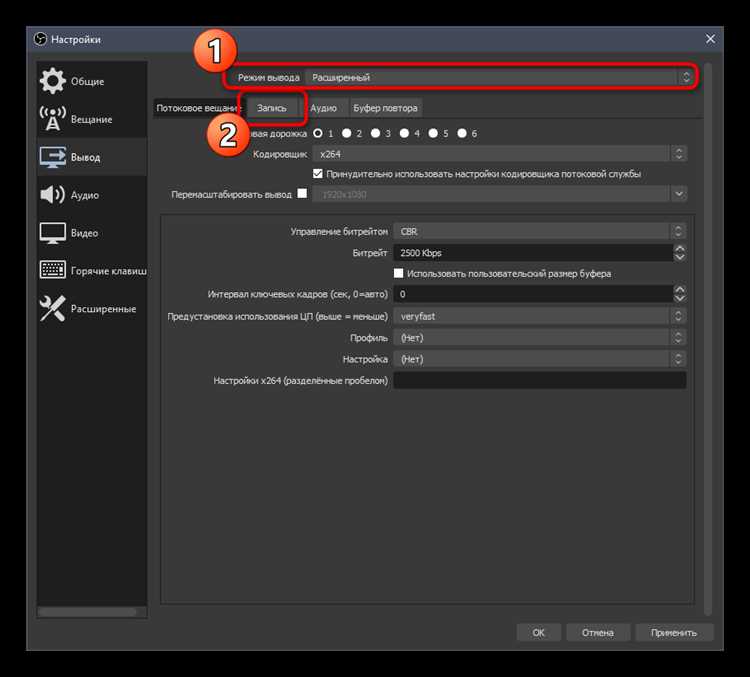Click the keyframe interval input field
Image resolution: width=750 pixels, height=677 pixels.
pyautogui.click(x=533, y=294)
